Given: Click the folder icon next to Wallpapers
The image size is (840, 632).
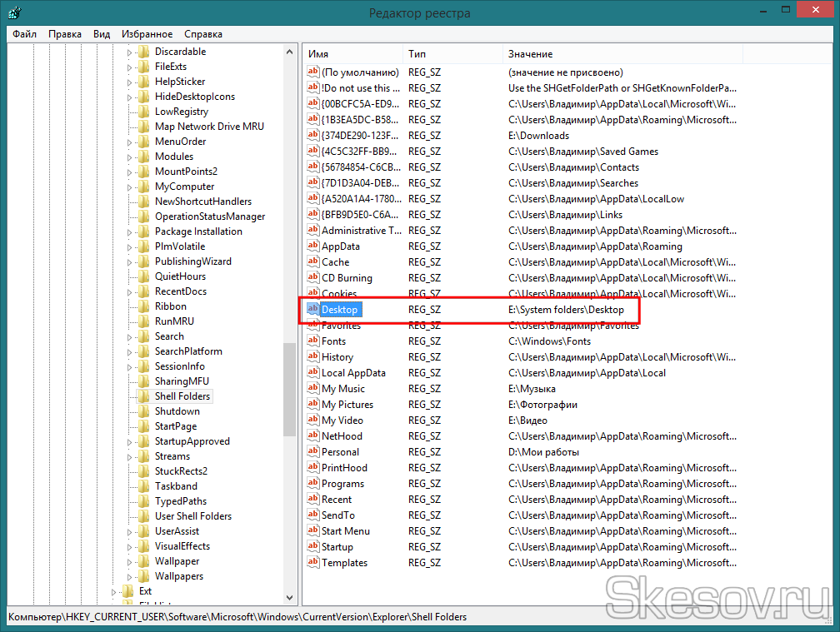Looking at the screenshot, I should pyautogui.click(x=143, y=576).
